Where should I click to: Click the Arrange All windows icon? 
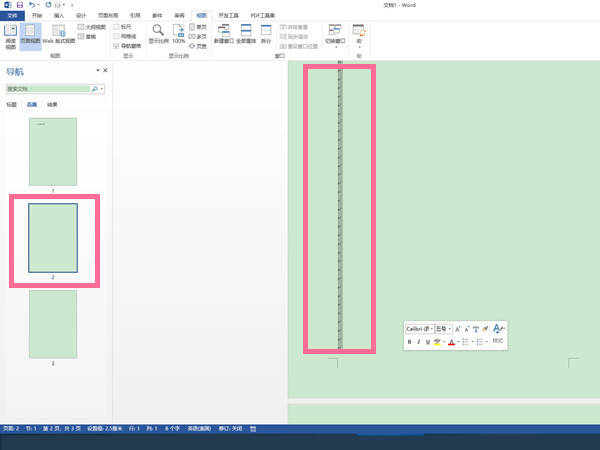(246, 34)
